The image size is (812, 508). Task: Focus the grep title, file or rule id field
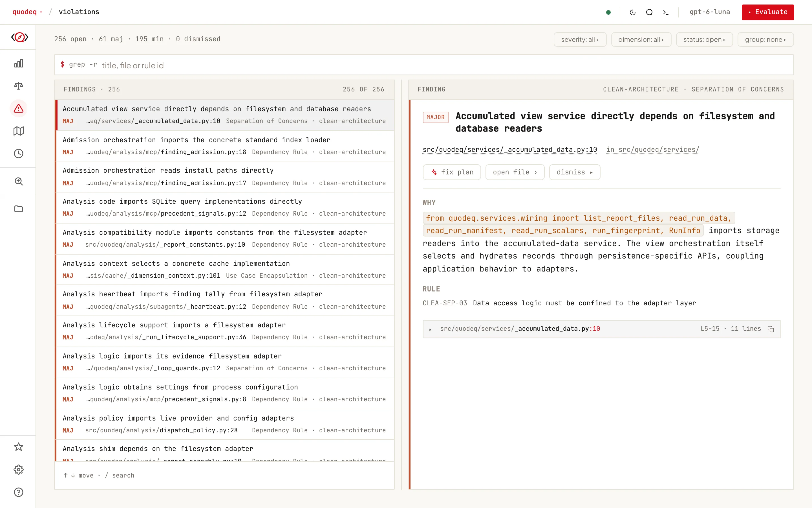pos(424,65)
